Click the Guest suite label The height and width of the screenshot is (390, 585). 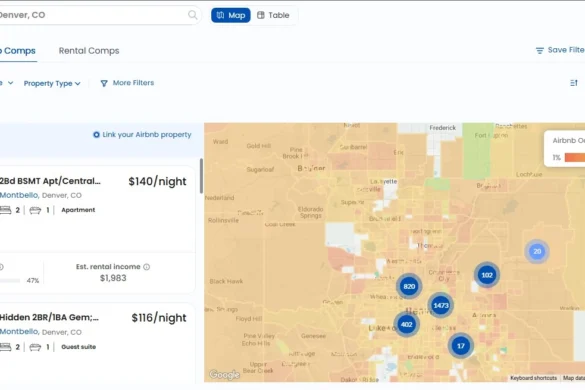(78, 347)
